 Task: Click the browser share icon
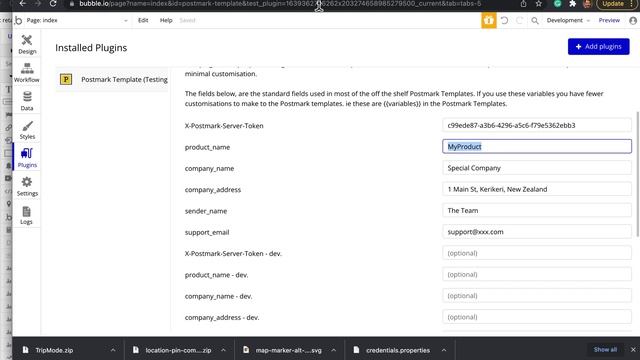(x=523, y=4)
